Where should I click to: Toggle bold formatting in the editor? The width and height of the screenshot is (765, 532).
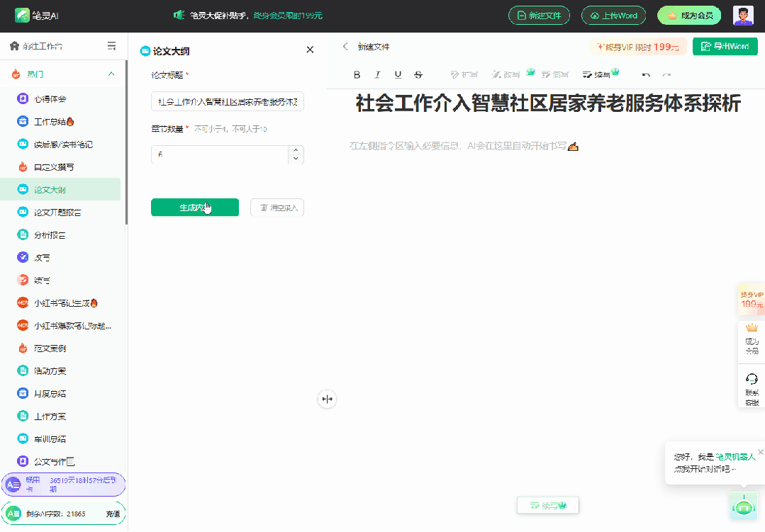[x=357, y=74]
